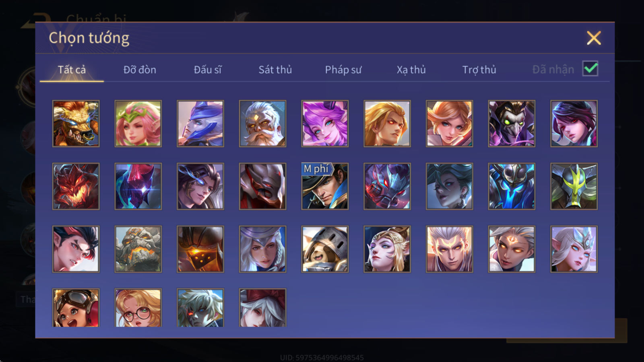Choose the white-bearded old man hero
The height and width of the screenshot is (362, 644).
(x=262, y=123)
